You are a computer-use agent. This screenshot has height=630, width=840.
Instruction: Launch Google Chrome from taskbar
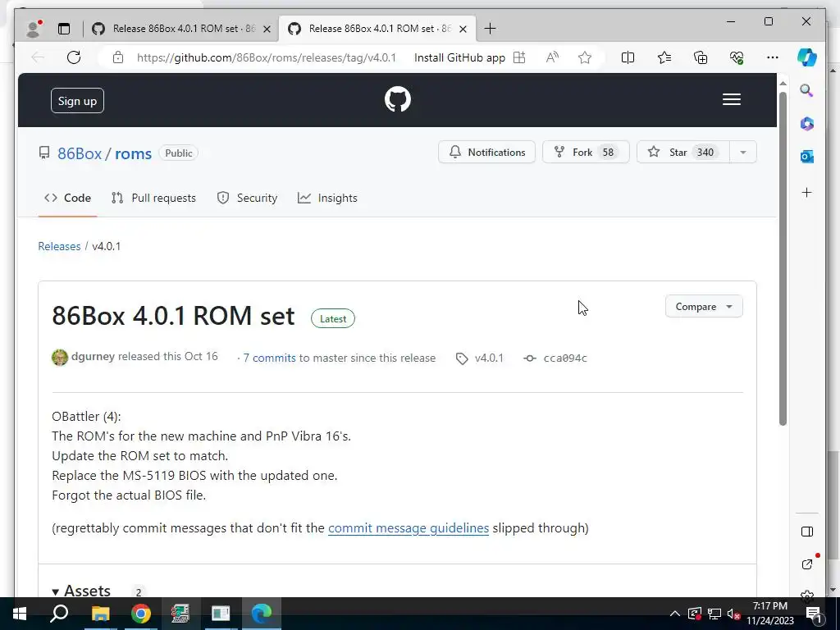141,614
